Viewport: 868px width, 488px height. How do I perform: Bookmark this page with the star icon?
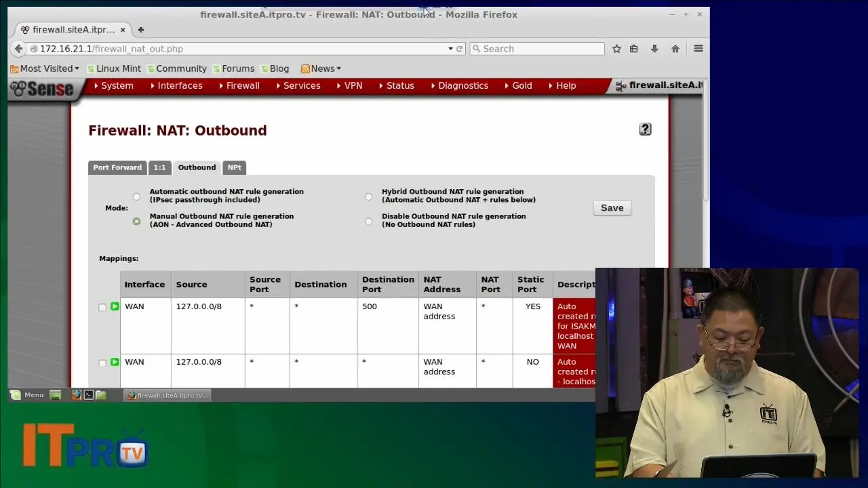pyautogui.click(x=616, y=49)
